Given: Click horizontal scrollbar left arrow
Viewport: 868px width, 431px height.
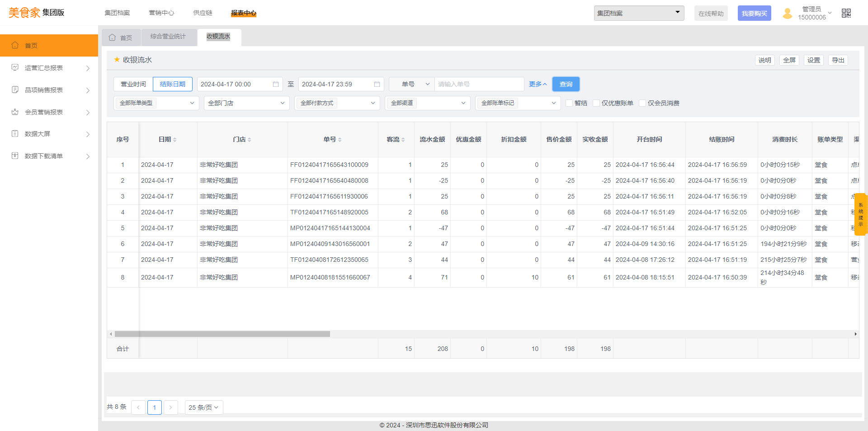Looking at the screenshot, I should pyautogui.click(x=111, y=334).
